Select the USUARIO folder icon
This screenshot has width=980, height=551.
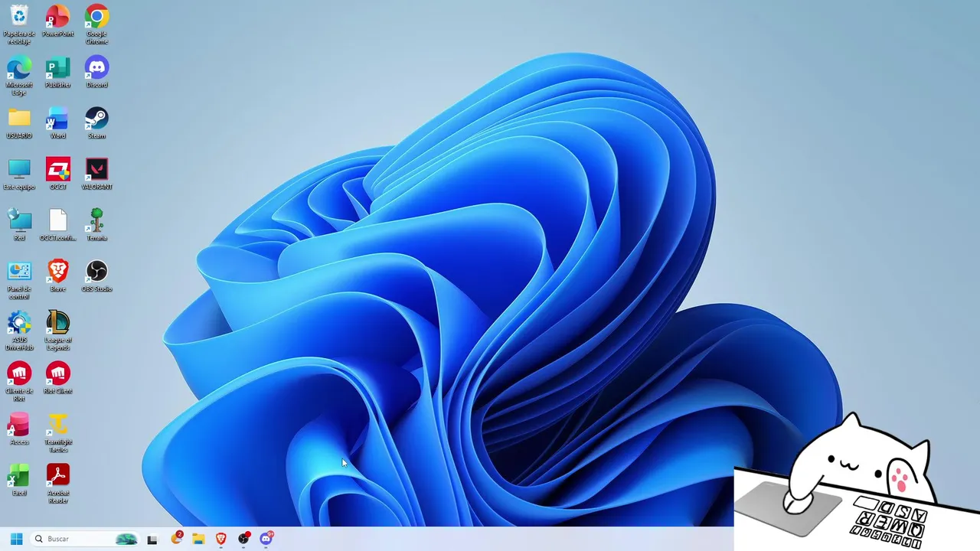coord(19,123)
